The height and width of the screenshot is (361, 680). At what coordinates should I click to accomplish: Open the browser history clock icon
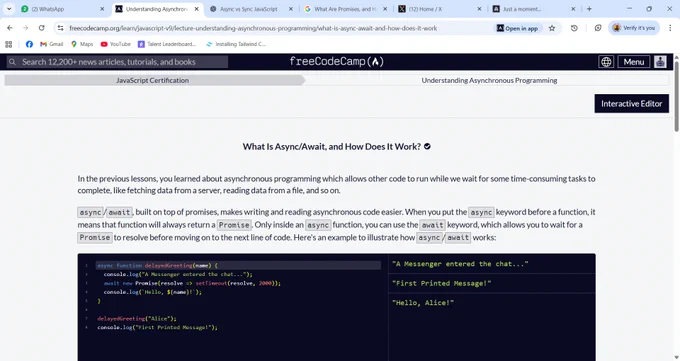point(574,28)
